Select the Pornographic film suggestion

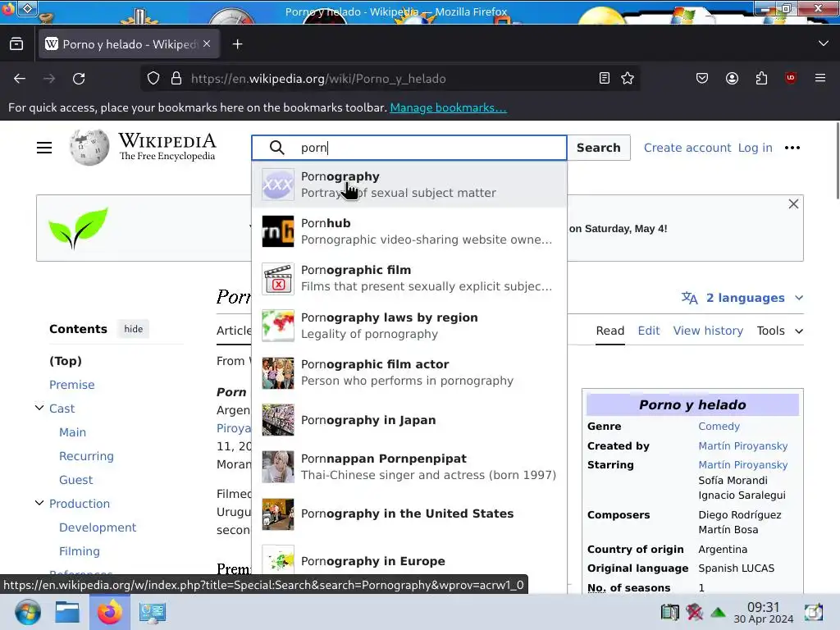[x=409, y=278]
